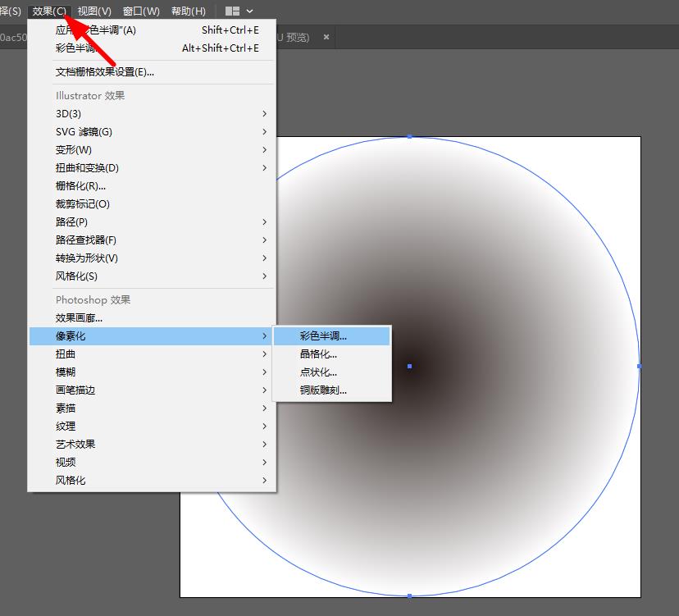Choose 铜版雕刻... in the submenu

click(x=331, y=390)
